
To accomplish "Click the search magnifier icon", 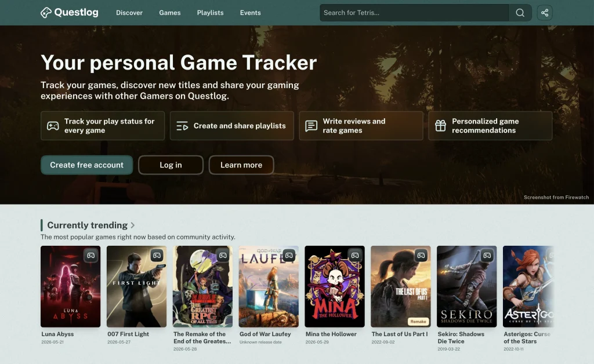I will tap(520, 13).
